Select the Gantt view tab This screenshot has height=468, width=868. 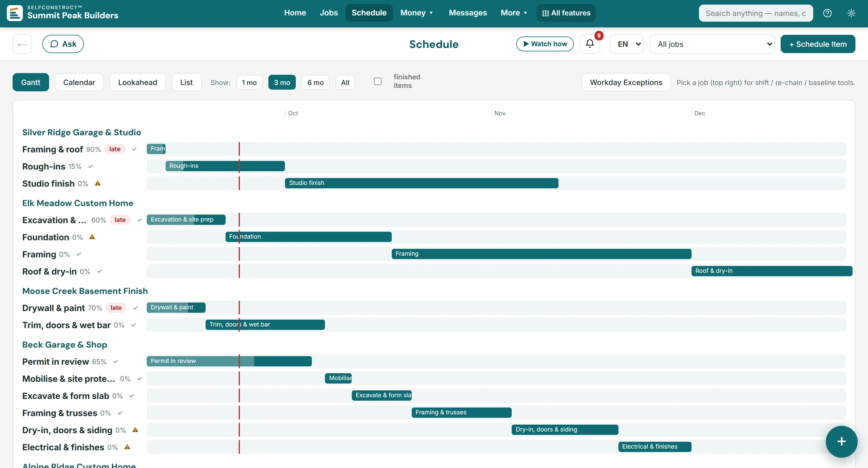[x=31, y=82]
